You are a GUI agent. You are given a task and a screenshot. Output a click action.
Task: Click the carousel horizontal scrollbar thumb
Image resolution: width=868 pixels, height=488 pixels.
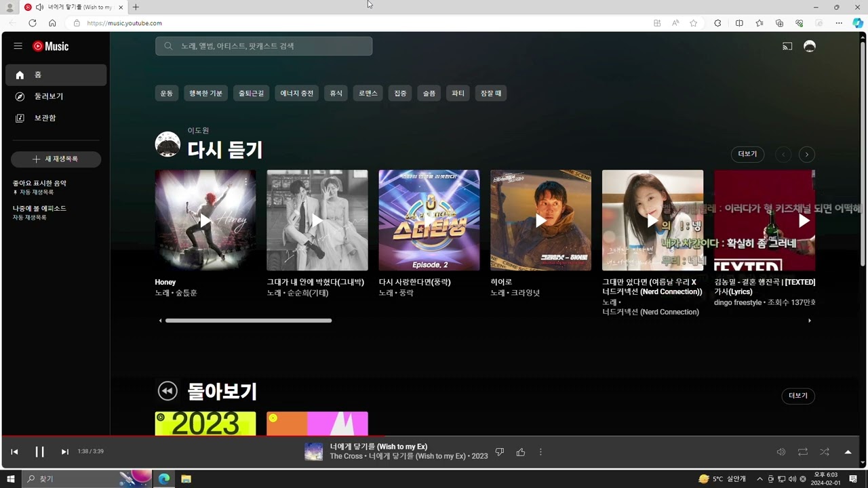pyautogui.click(x=248, y=321)
